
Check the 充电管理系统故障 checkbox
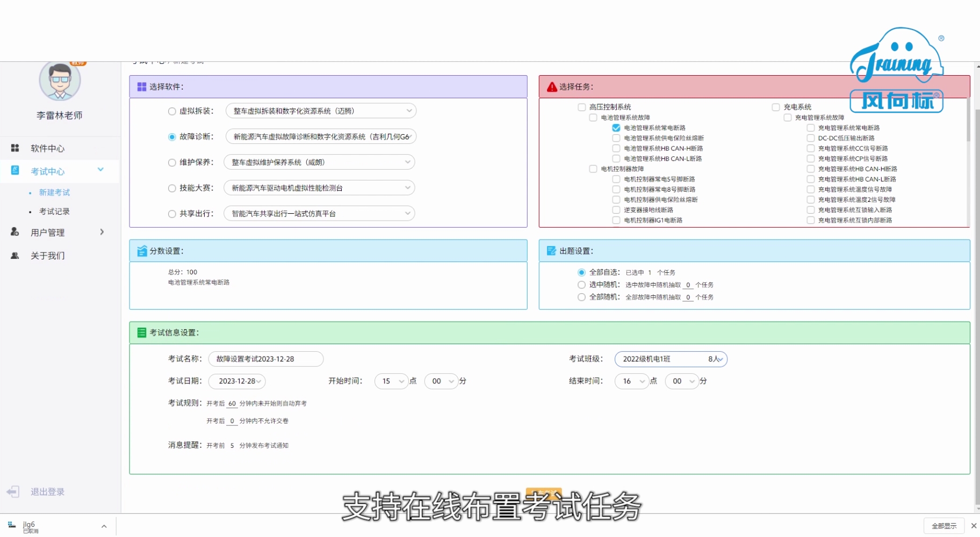(x=788, y=118)
